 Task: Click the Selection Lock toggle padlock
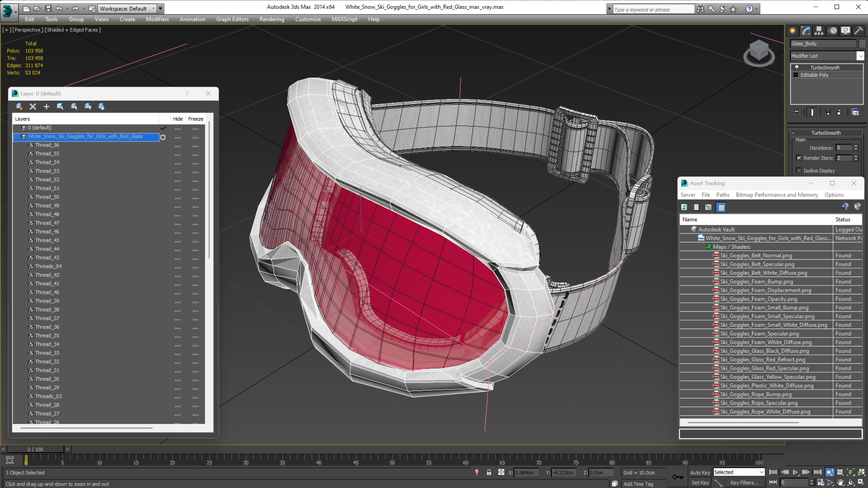[489, 472]
